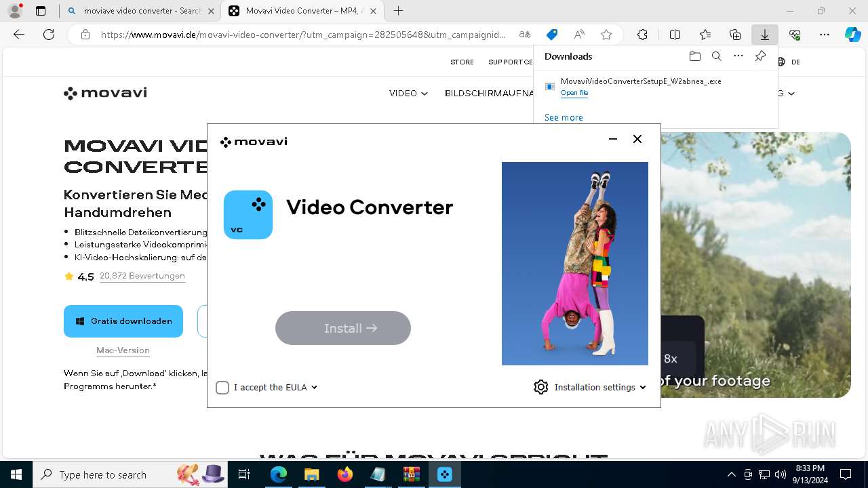This screenshot has height=488, width=868.
Task: Open Collections icon
Action: tap(735, 35)
